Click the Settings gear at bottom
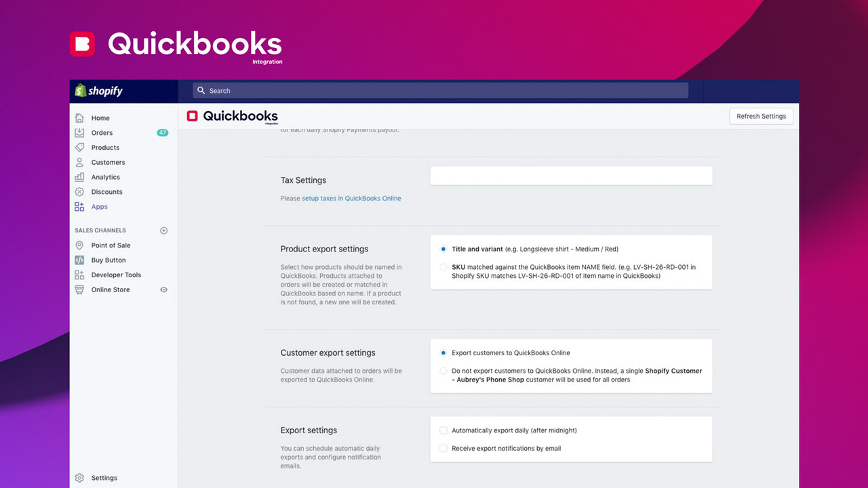The image size is (868, 488). [x=79, y=477]
